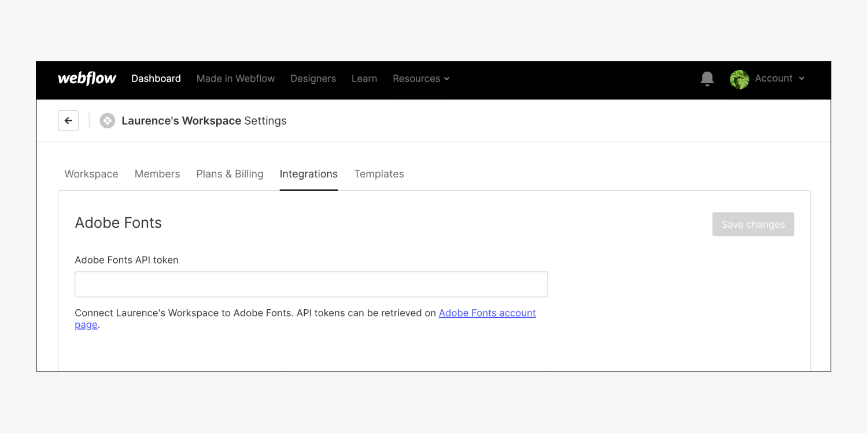Viewport: 868px width, 434px height.
Task: Switch to the Plans & Billing tab
Action: click(x=230, y=174)
